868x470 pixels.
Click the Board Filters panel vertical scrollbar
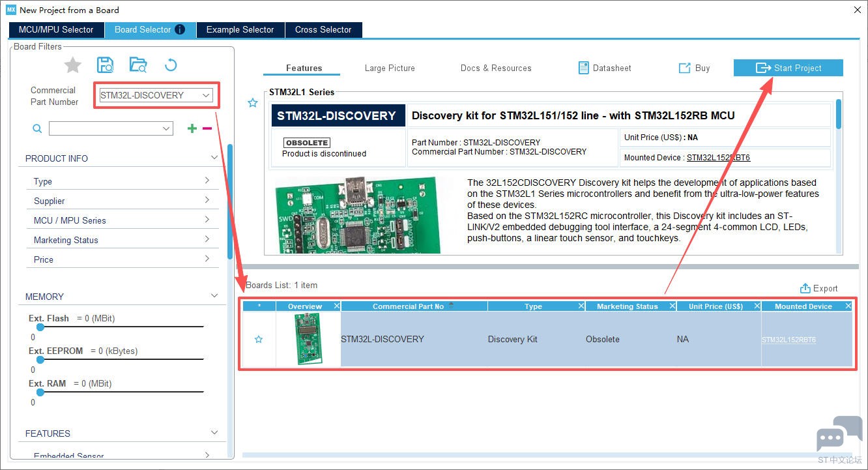[230, 202]
